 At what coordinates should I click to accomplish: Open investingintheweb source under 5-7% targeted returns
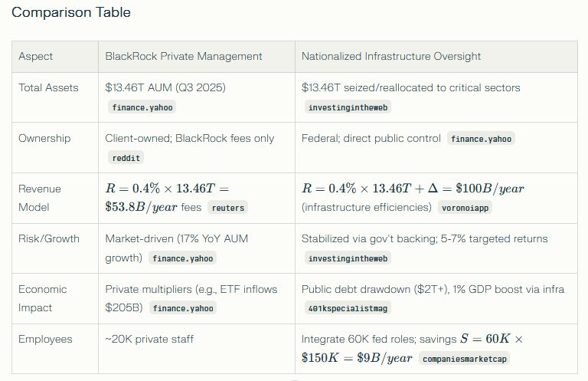[x=348, y=258]
